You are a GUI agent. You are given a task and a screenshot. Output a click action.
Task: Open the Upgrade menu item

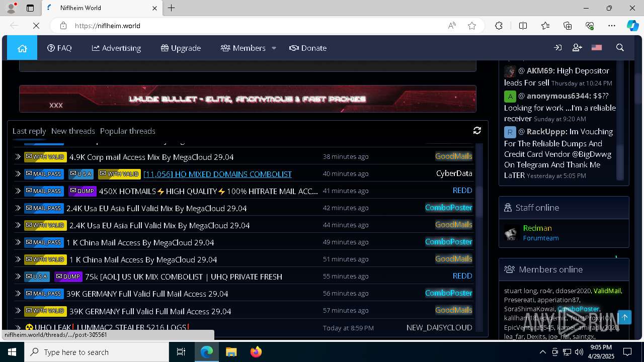(181, 48)
